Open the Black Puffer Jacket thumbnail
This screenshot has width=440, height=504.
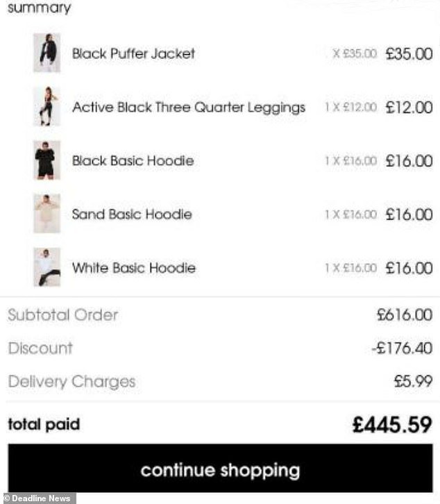click(x=47, y=53)
